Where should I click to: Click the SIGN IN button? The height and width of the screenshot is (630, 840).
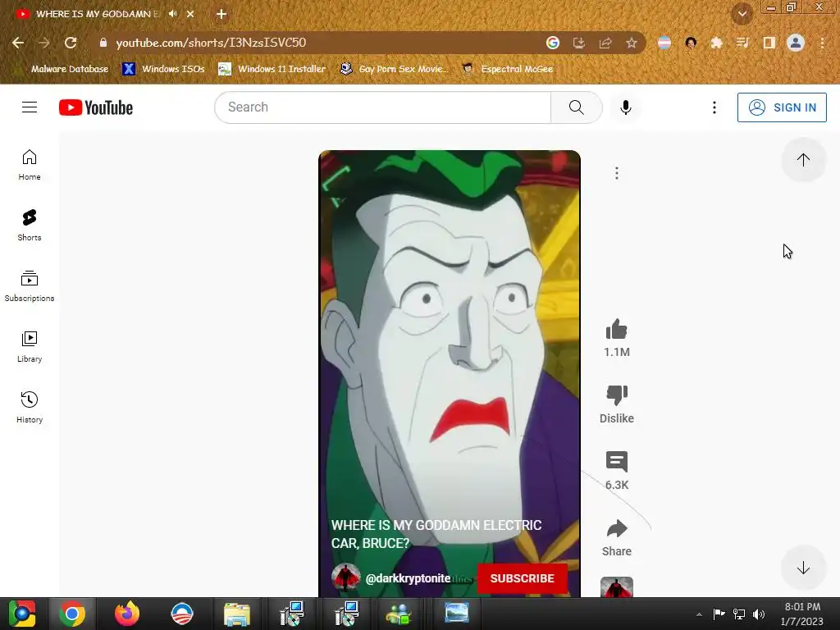point(782,107)
